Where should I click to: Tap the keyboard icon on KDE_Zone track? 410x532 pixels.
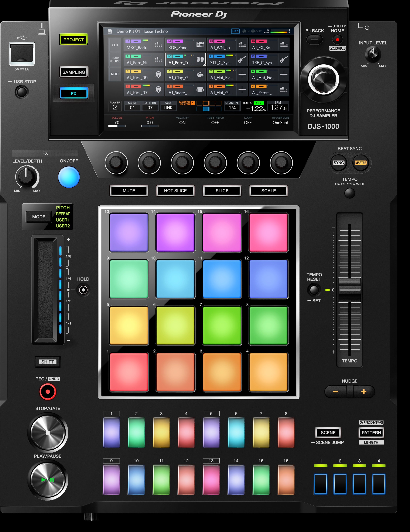[x=200, y=44]
